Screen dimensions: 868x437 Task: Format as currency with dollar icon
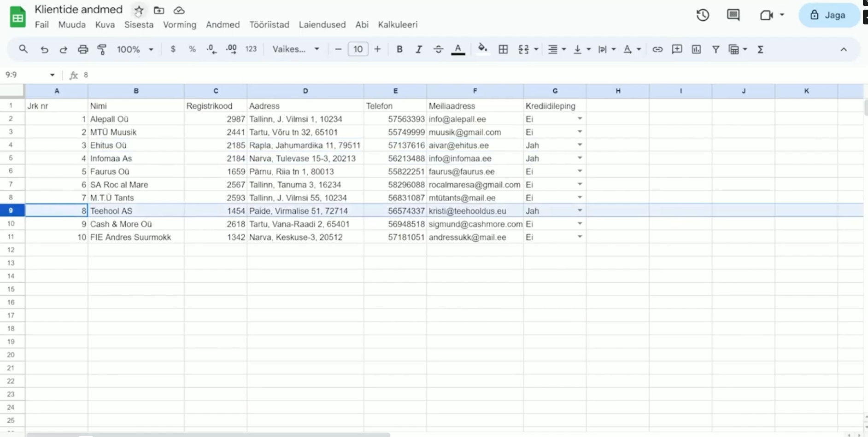coord(173,49)
